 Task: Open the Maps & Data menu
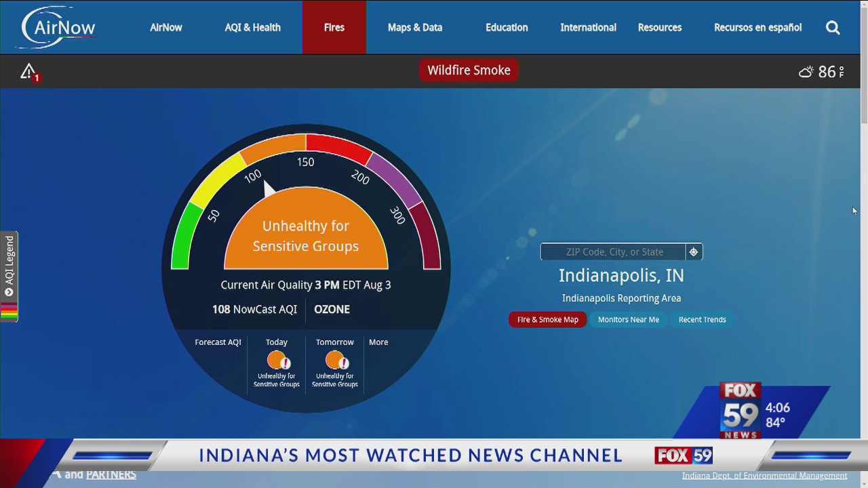point(414,28)
